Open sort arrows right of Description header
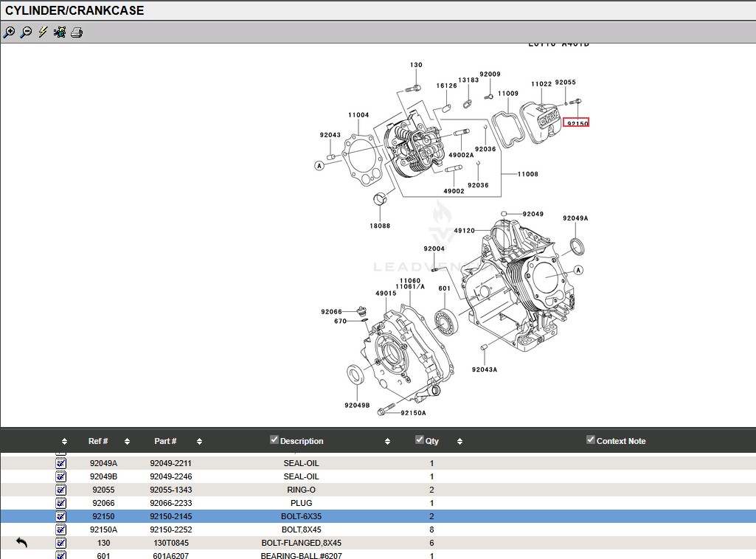 (x=387, y=442)
